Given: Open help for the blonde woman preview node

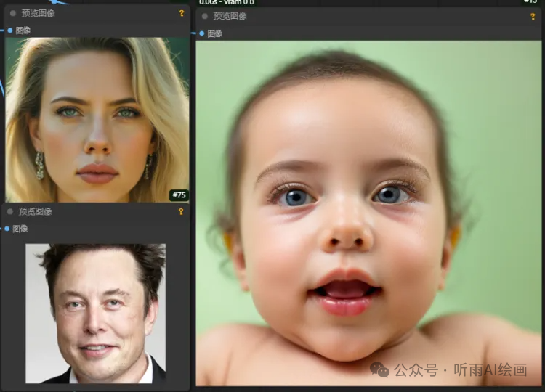Looking at the screenshot, I should 182,13.
